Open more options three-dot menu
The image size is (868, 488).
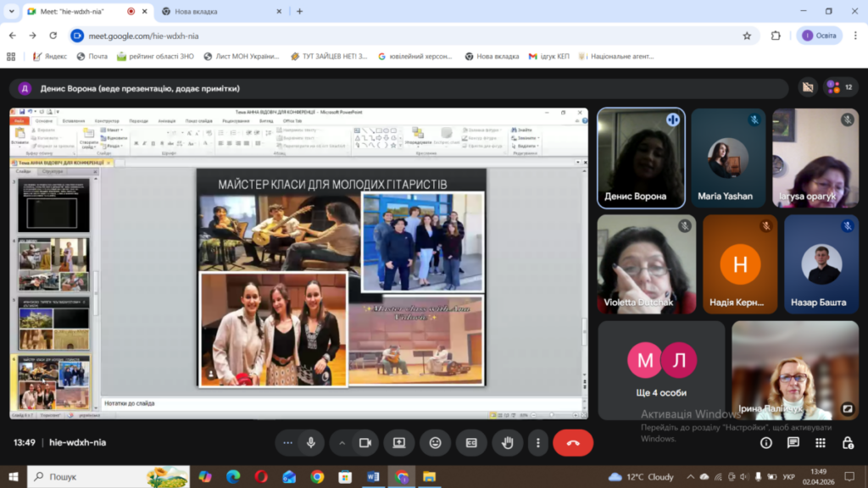(537, 442)
